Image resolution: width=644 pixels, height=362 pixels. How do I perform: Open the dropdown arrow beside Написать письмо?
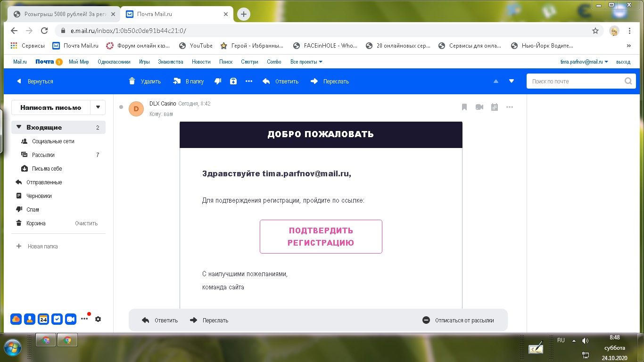[98, 107]
